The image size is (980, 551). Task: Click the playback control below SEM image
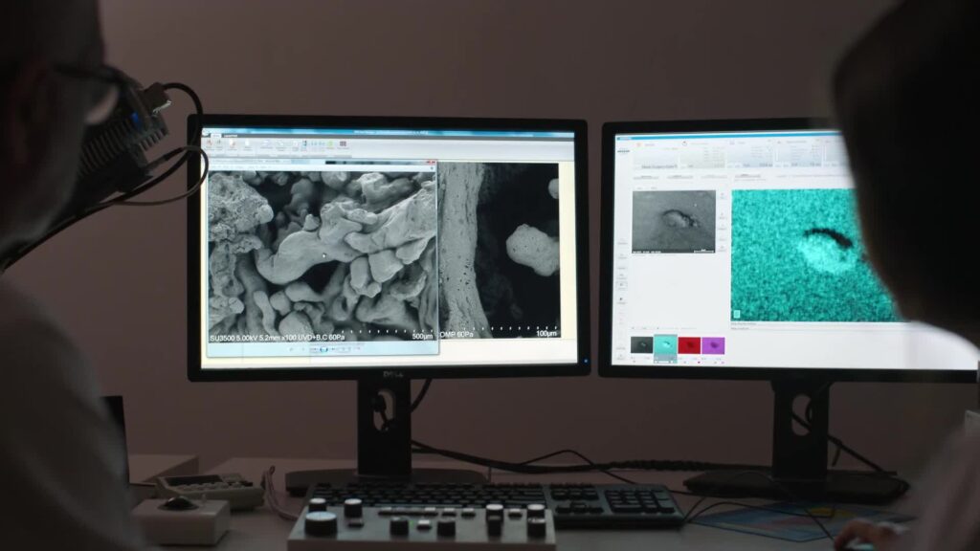323,349
